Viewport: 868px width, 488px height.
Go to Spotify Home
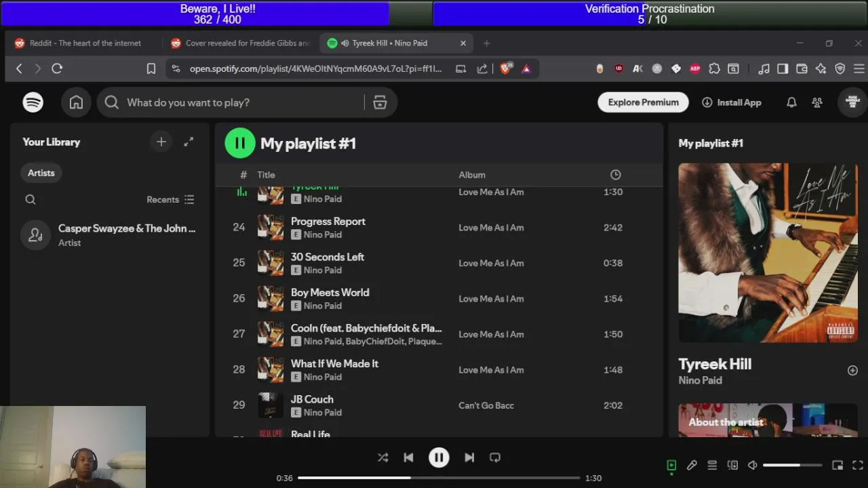click(x=76, y=102)
